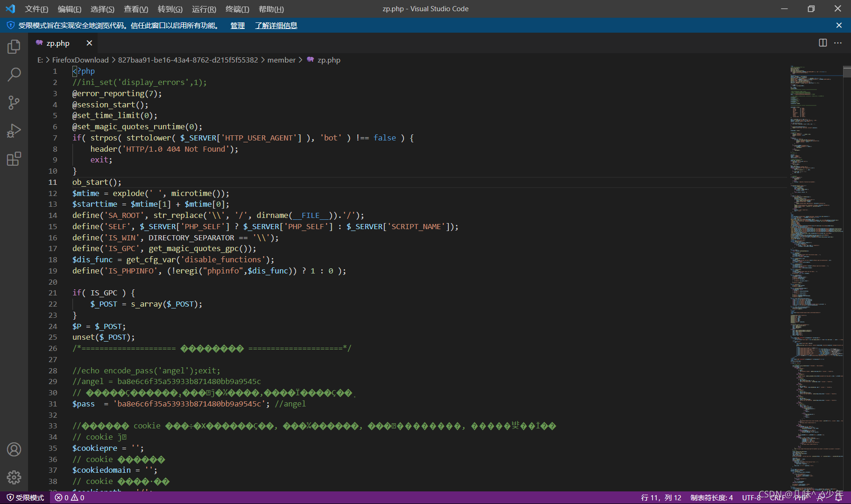The image size is (851, 504).
Task: Click line number 21 in the gutter
Action: pyautogui.click(x=53, y=293)
